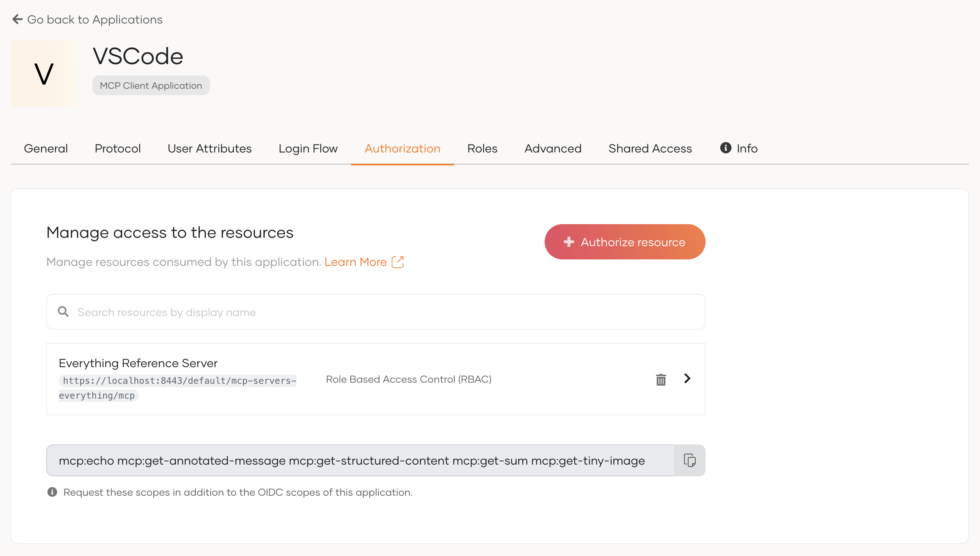Copy the mcp scopes to clipboard
The image size is (980, 556).
(x=690, y=460)
